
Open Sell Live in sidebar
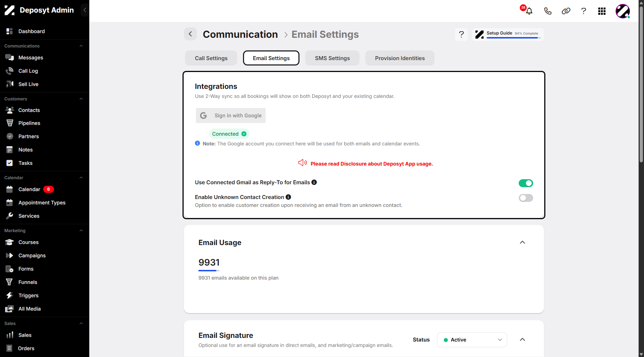point(28,84)
